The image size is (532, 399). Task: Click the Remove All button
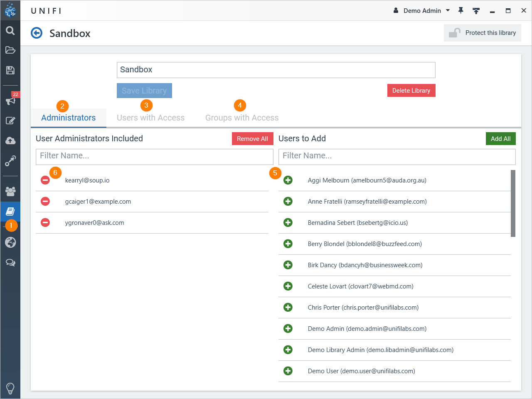(x=252, y=139)
